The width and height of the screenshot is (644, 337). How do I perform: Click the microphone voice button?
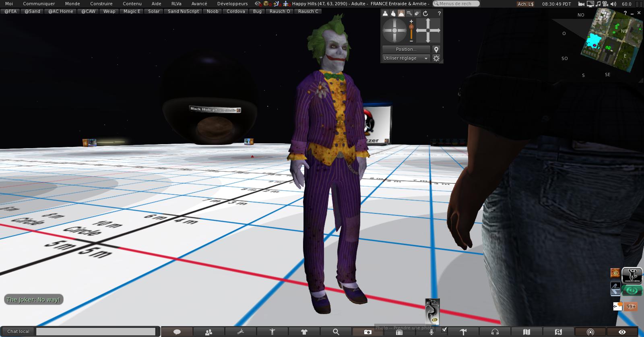tap(431, 332)
